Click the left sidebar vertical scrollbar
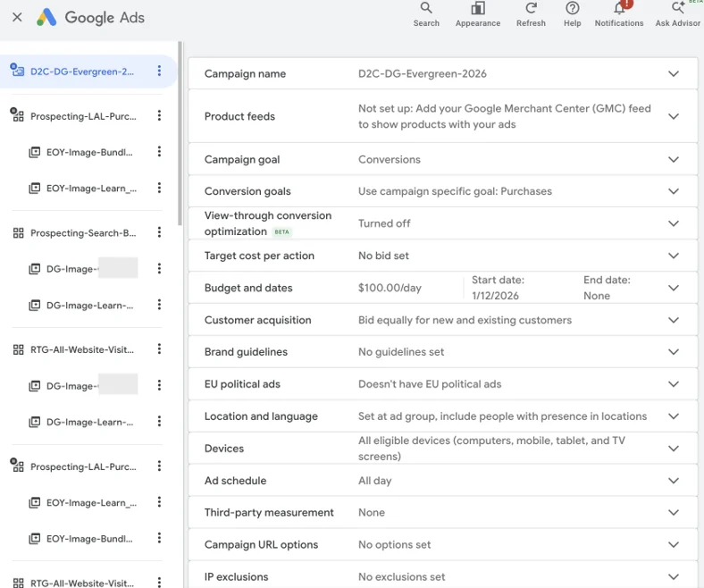Screen dimensions: 704x588 [x=180, y=134]
